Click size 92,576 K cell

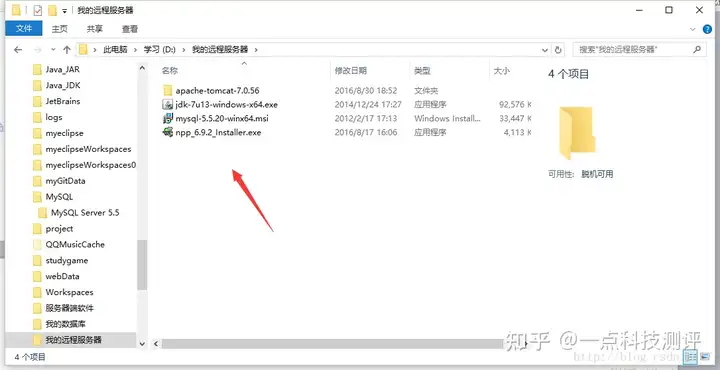click(x=515, y=105)
